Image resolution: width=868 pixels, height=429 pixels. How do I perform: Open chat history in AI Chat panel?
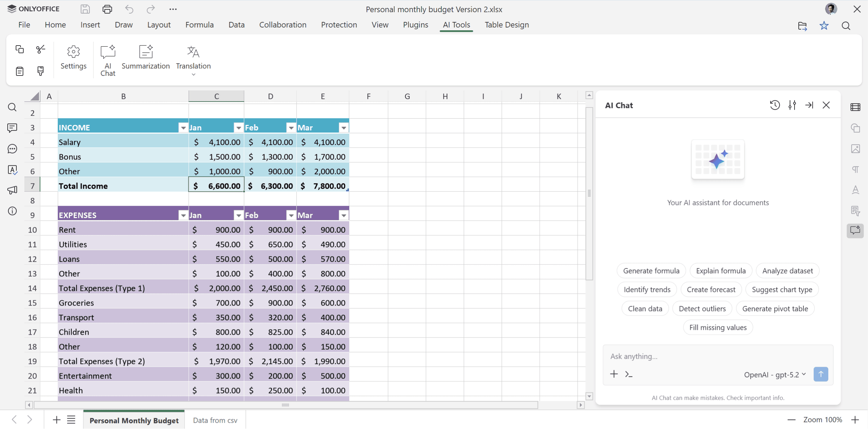(774, 105)
